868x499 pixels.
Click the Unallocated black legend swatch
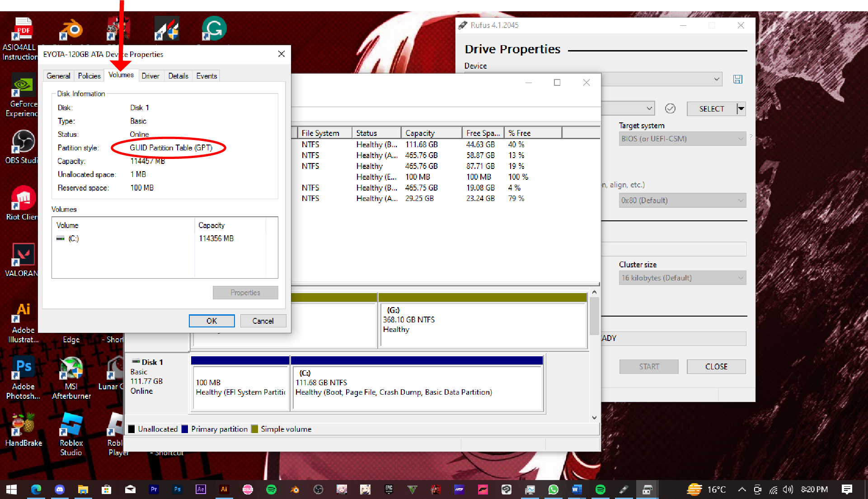[131, 429]
